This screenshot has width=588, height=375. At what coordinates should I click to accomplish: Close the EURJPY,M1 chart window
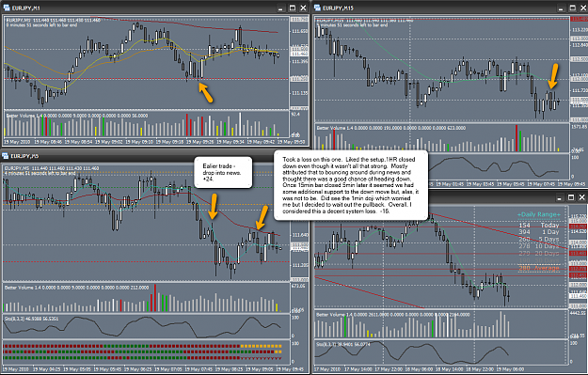pos(303,8)
